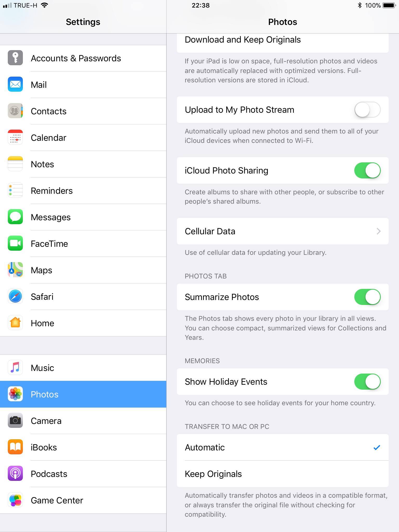Tap the Mail envelope icon
Viewport: 399px width, 532px height.
[15, 84]
